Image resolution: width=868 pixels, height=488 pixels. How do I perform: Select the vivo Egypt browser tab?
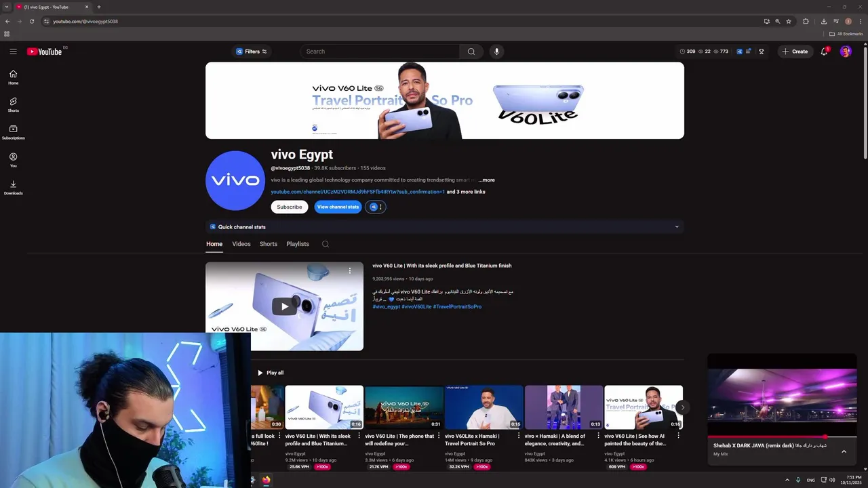point(53,7)
